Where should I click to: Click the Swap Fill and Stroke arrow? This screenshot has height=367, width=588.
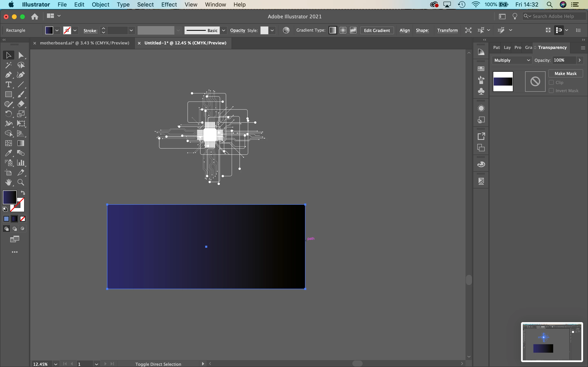(23, 193)
